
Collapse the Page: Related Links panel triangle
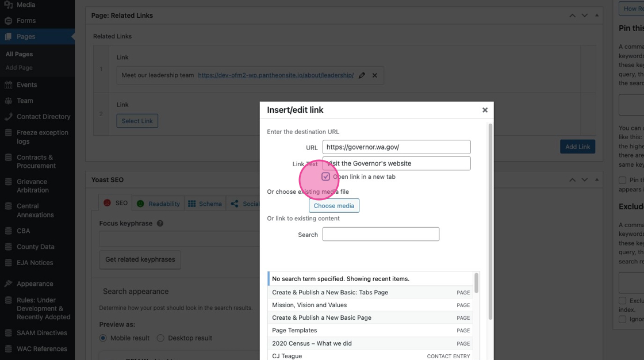point(597,15)
